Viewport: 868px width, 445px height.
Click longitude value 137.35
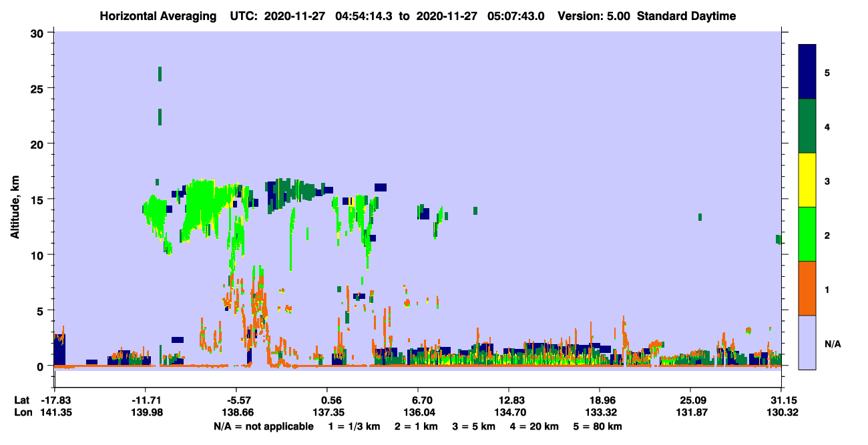pos(327,413)
